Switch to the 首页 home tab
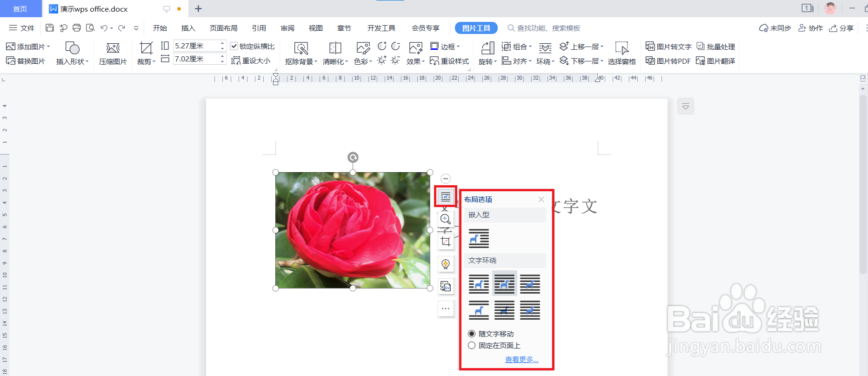The height and width of the screenshot is (376, 868). click(20, 9)
